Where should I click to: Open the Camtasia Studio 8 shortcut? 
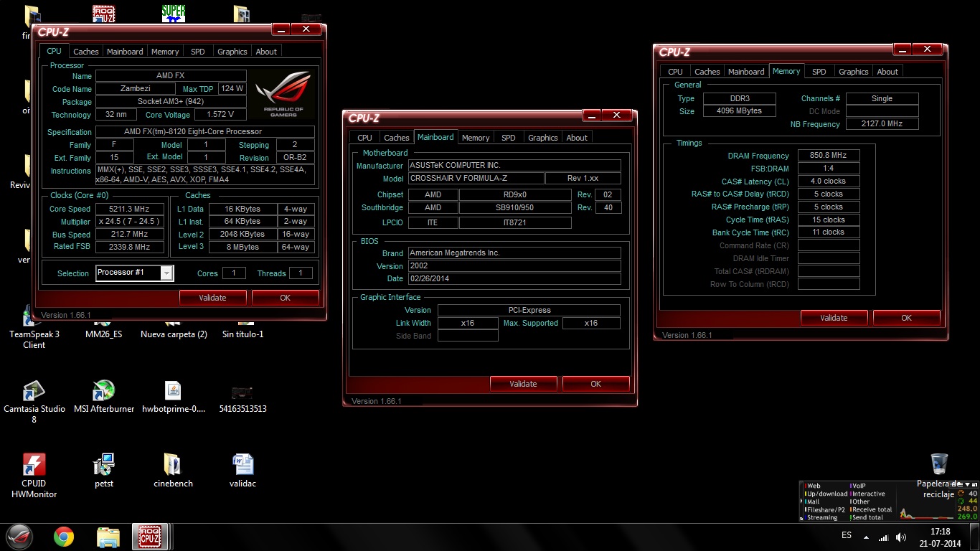coord(34,402)
